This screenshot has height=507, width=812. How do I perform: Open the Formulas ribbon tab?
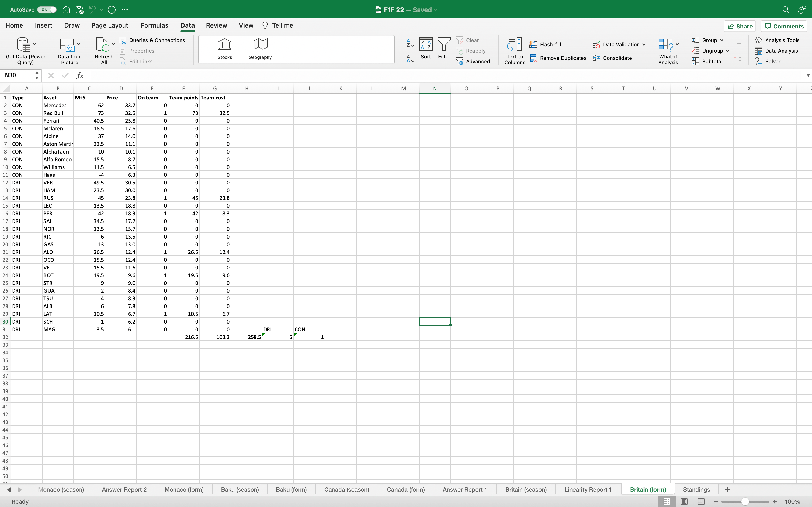(154, 26)
